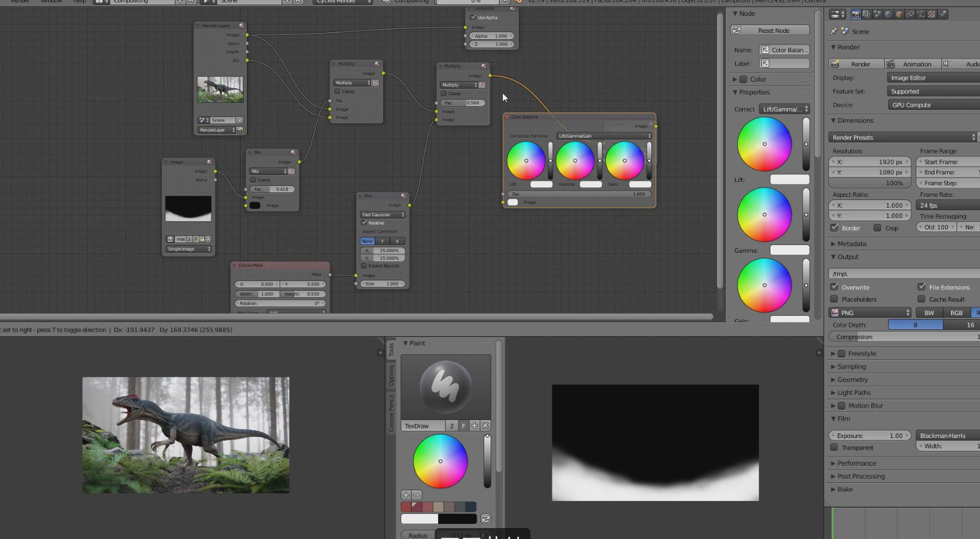Click the paint brush color wheel
Viewport: 980px width, 539px height.
click(440, 461)
